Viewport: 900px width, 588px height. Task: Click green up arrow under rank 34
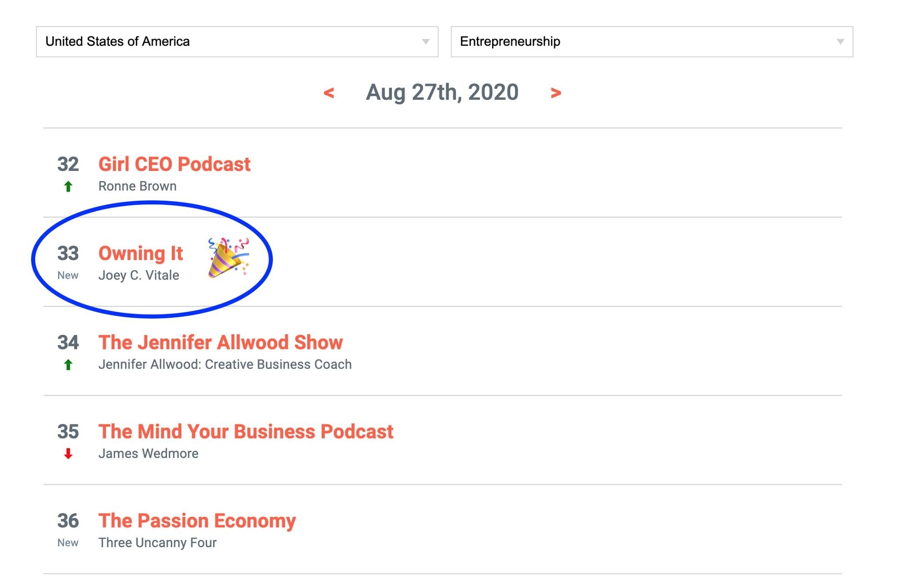pyautogui.click(x=68, y=365)
